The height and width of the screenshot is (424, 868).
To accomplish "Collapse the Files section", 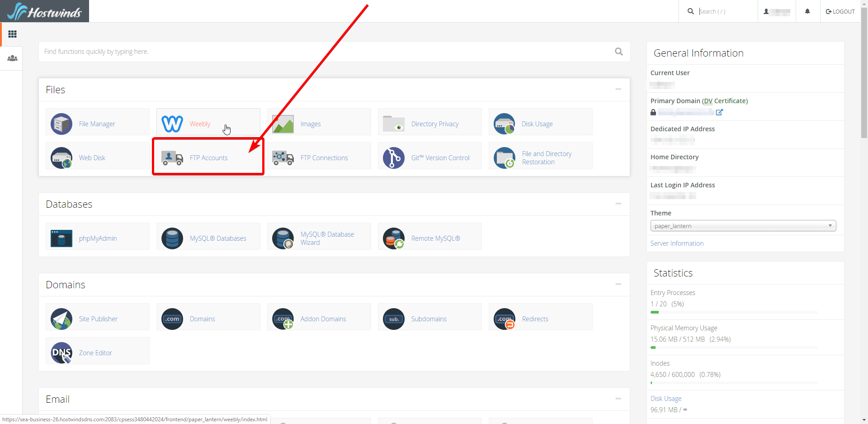I will click(618, 89).
